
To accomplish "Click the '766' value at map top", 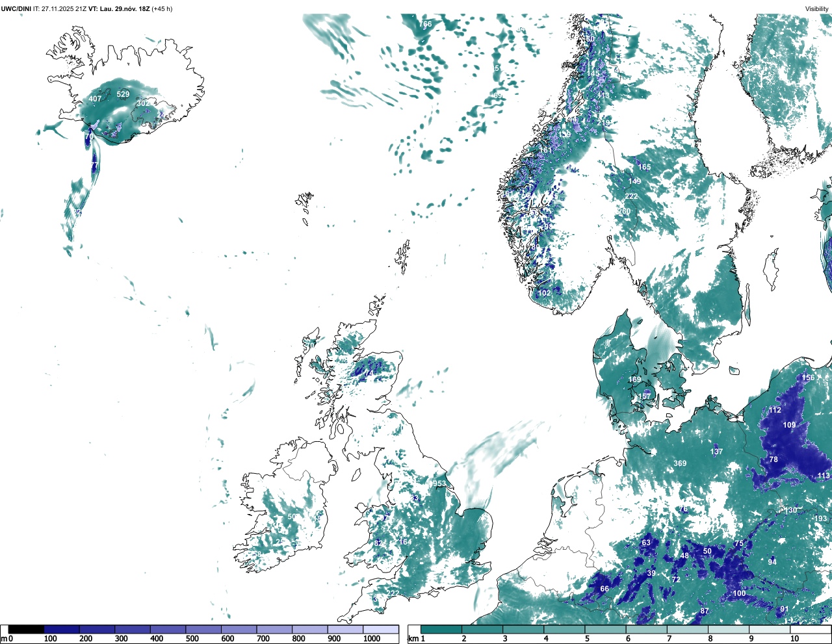I will click(425, 24).
